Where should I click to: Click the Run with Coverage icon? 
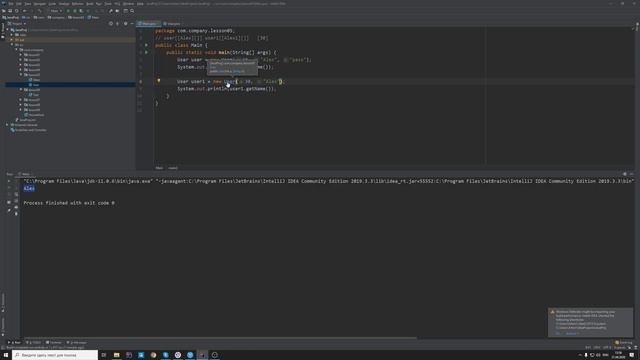(81, 11)
